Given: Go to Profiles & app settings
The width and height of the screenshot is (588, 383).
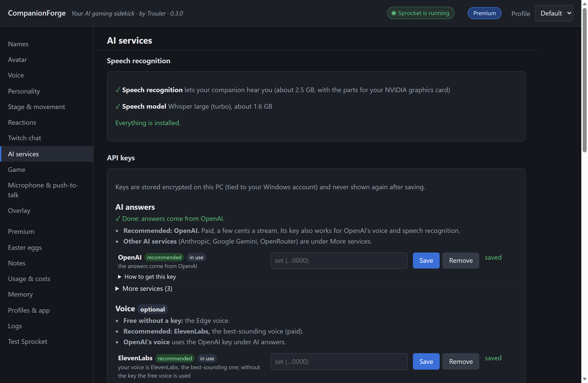Looking at the screenshot, I should [x=46, y=310].
